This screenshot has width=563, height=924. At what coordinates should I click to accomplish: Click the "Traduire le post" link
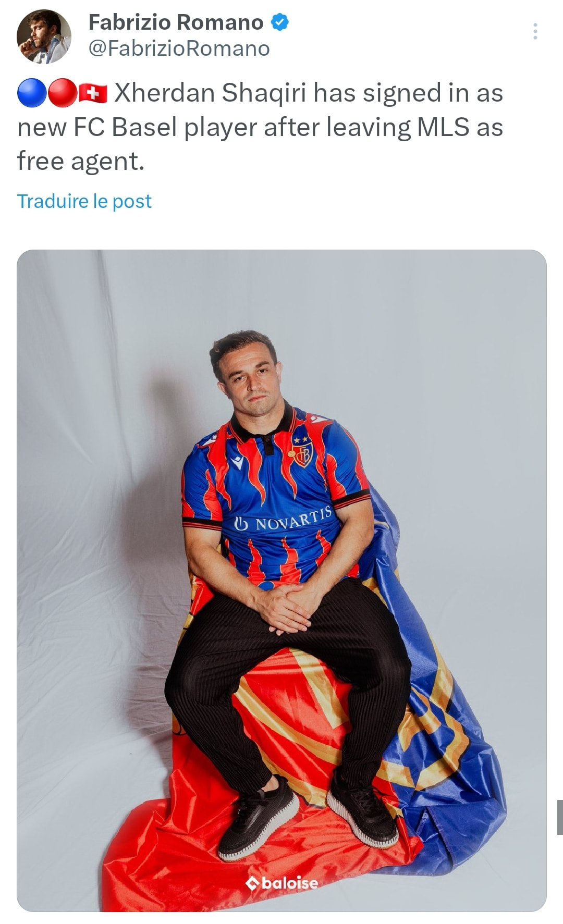[84, 201]
